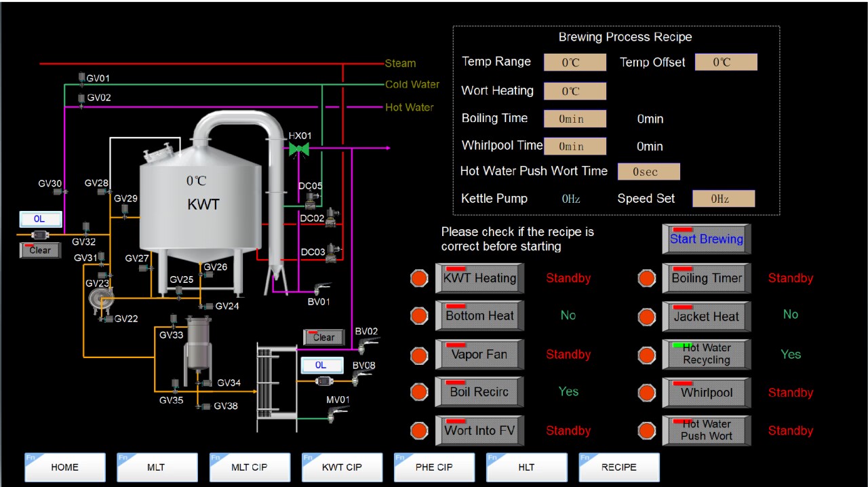This screenshot has height=487, width=868.
Task: Go to the HOME screen
Action: tap(64, 467)
